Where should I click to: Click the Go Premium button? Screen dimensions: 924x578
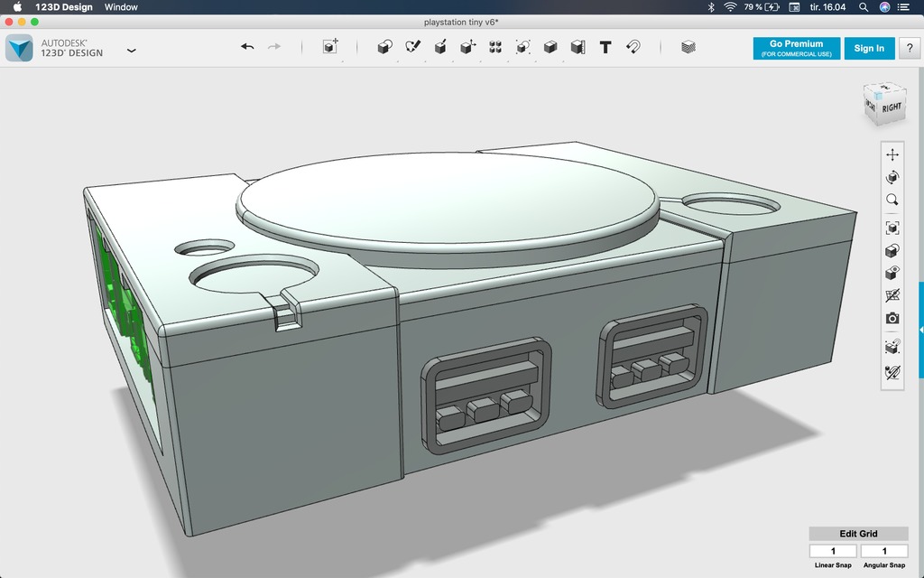(796, 48)
